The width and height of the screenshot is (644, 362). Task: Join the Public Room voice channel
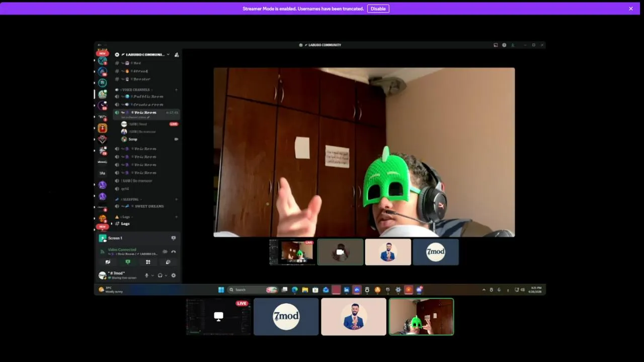click(146, 97)
